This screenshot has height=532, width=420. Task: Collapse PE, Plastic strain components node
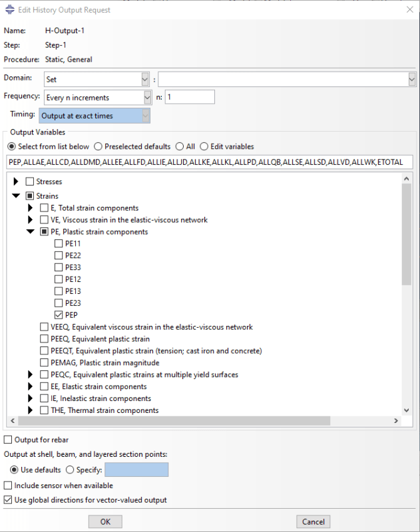(31, 231)
